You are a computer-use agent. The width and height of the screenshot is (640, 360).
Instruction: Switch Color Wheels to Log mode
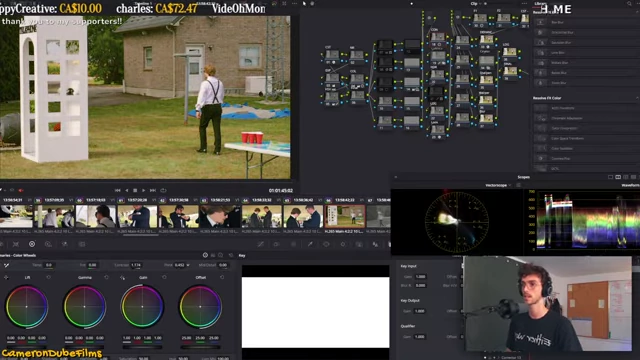click(x=220, y=255)
